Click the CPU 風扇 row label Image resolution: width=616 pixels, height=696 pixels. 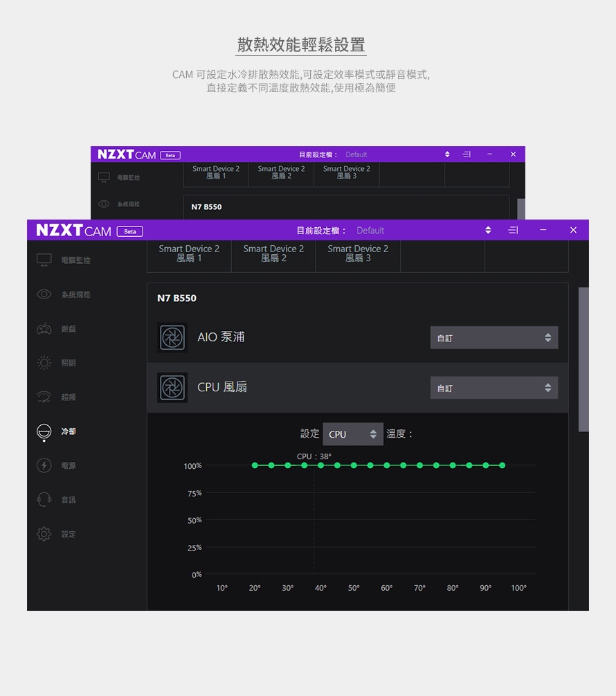click(222, 387)
